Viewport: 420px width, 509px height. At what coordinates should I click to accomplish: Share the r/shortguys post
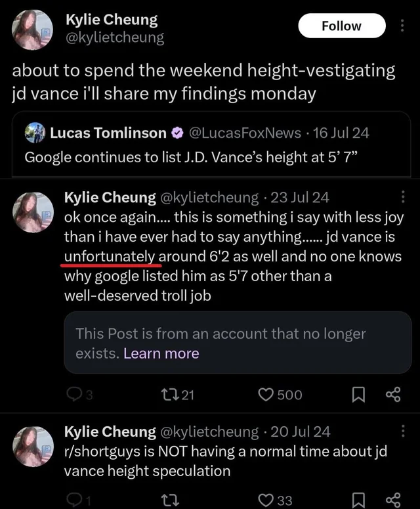(x=392, y=500)
